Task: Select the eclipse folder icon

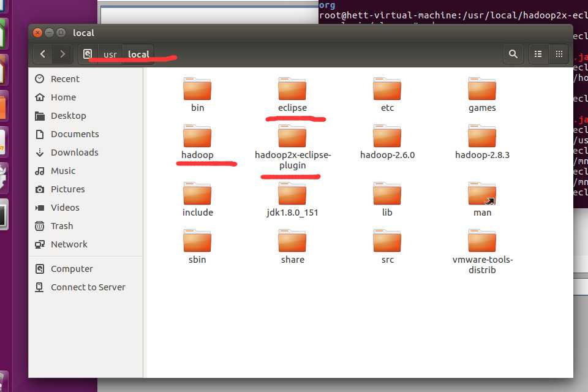Action: [x=292, y=89]
